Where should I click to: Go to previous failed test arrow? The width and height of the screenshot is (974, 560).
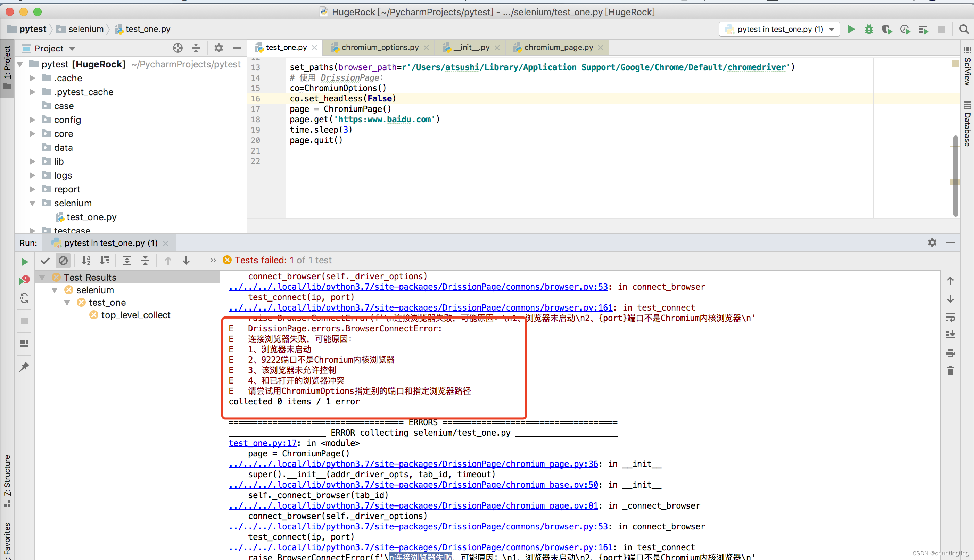(x=168, y=261)
